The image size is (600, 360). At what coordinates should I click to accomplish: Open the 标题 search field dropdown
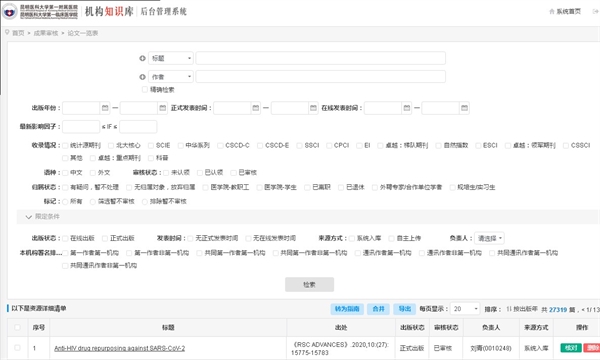tap(171, 58)
